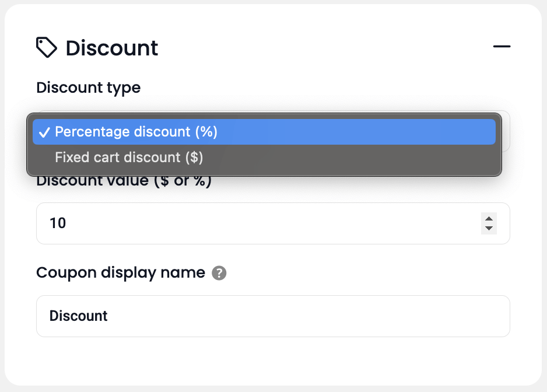The width and height of the screenshot is (547, 392).
Task: Click empty space right of Fixed cart discount
Action: 350,157
